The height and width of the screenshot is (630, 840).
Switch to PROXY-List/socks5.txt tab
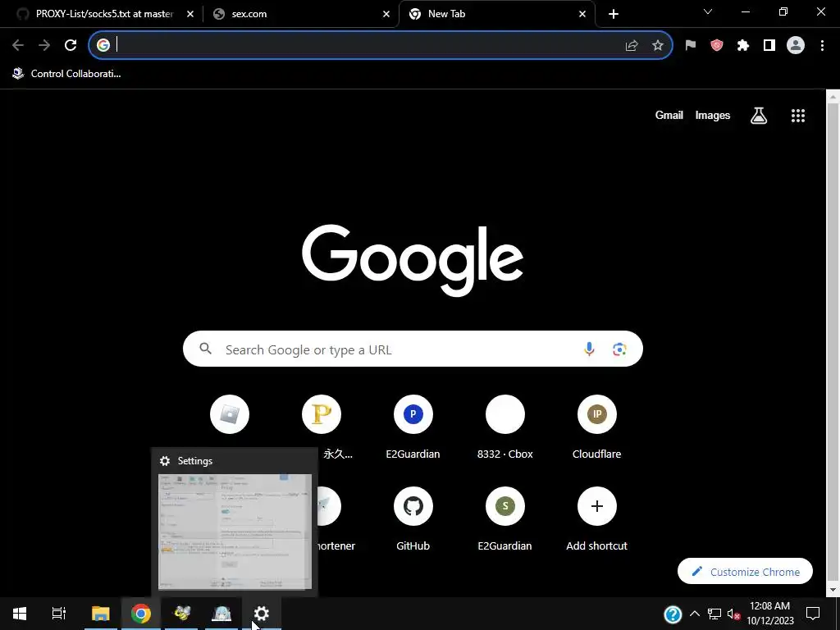point(104,14)
